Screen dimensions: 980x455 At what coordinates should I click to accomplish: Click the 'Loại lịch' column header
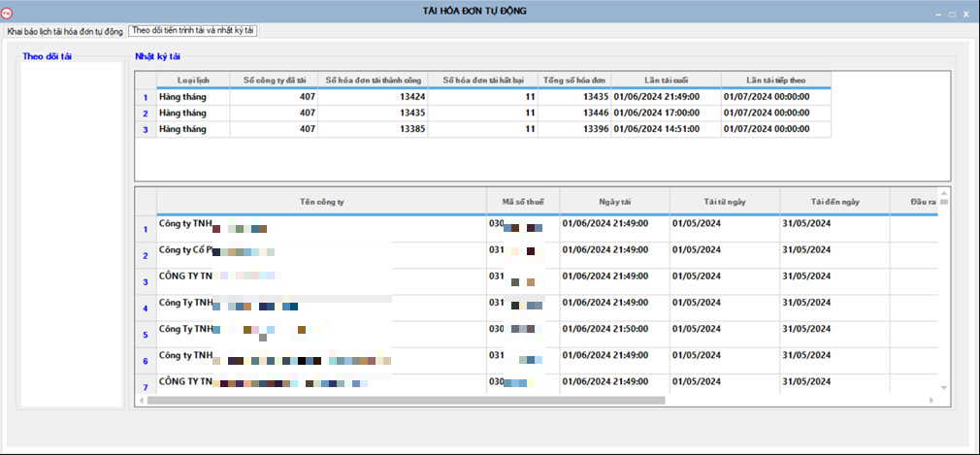coord(192,80)
